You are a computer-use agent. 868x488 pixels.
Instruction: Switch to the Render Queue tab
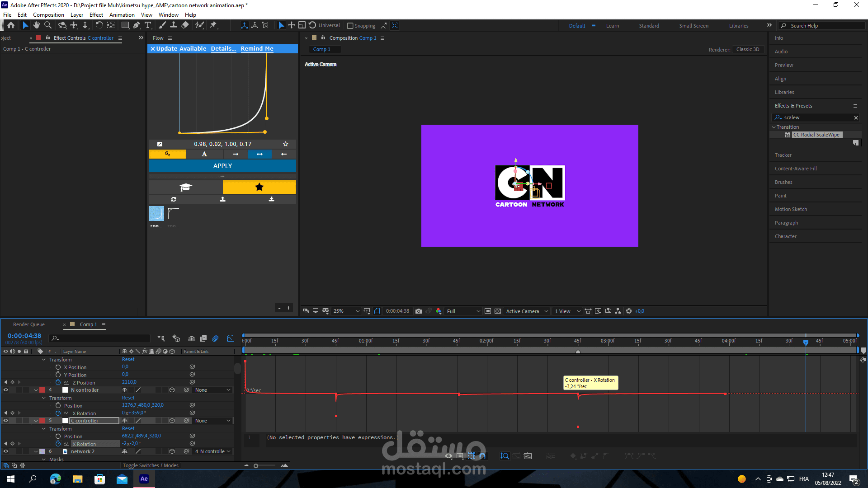29,324
